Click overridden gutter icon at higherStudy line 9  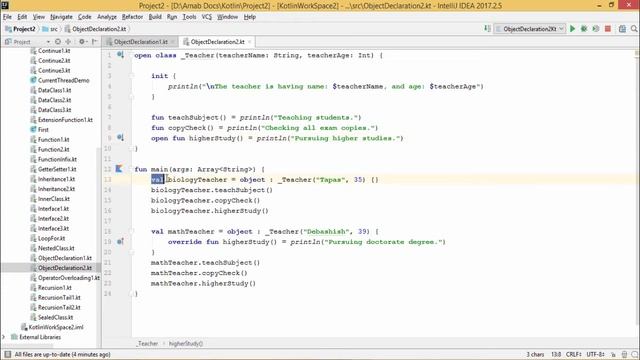click(x=120, y=138)
